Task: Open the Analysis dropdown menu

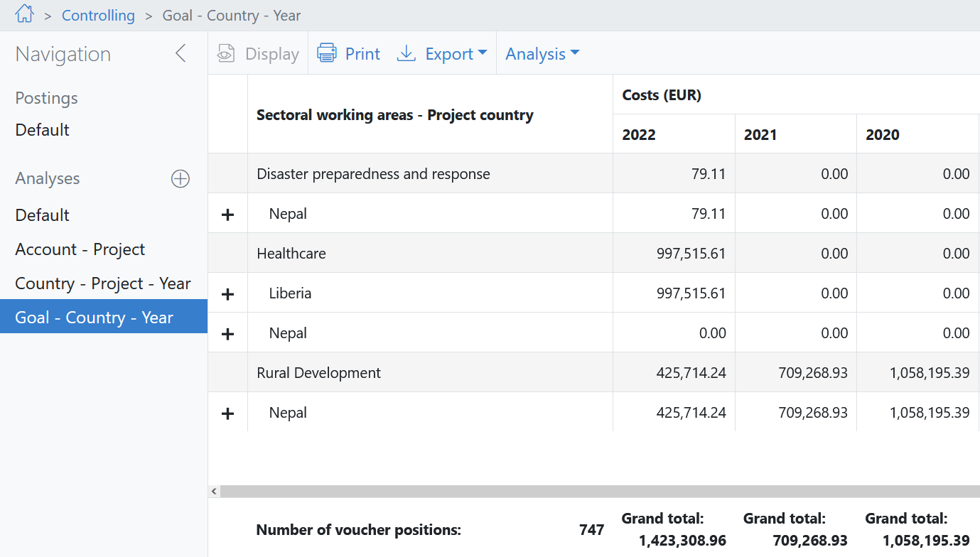Action: point(542,54)
